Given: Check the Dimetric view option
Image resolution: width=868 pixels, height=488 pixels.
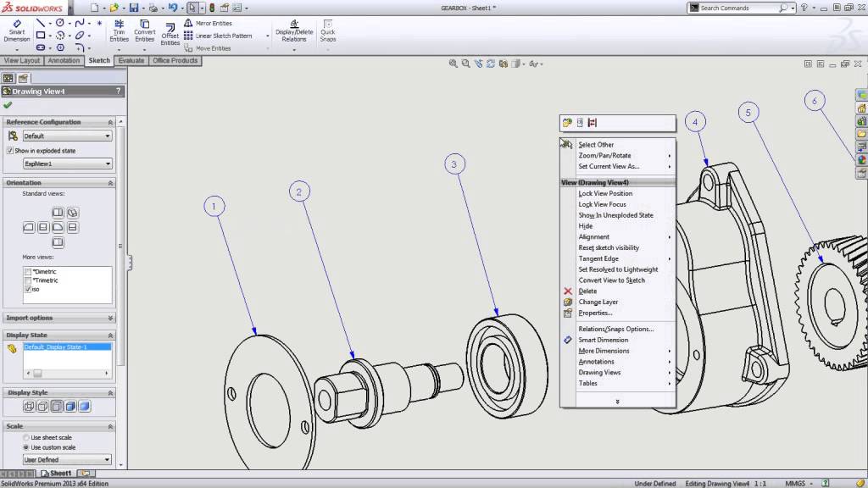Looking at the screenshot, I should pyautogui.click(x=28, y=272).
